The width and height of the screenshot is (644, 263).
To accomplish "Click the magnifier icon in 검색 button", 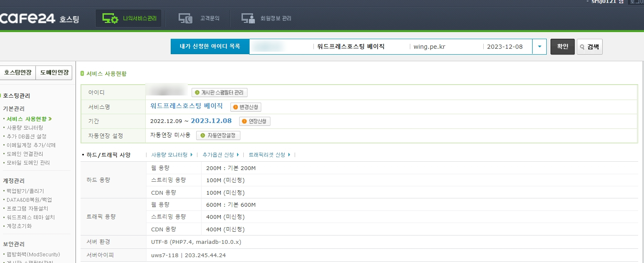I will (582, 47).
